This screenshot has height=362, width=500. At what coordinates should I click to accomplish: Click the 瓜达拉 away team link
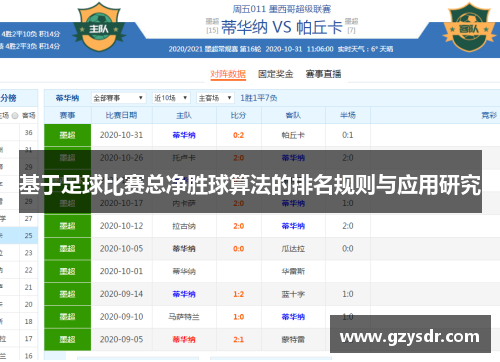pyautogui.click(x=293, y=249)
